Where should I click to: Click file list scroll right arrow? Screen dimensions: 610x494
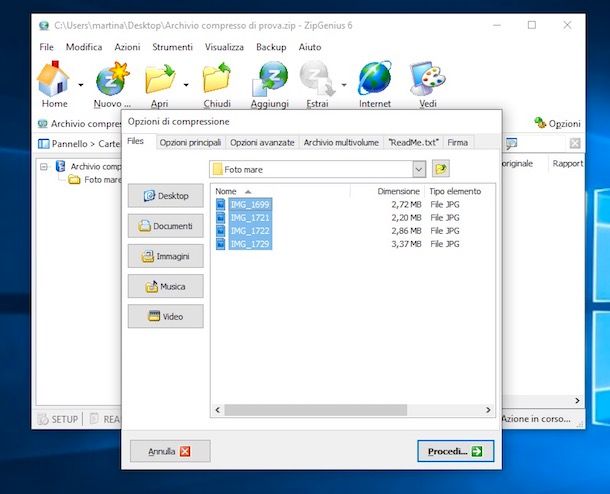(x=488, y=410)
